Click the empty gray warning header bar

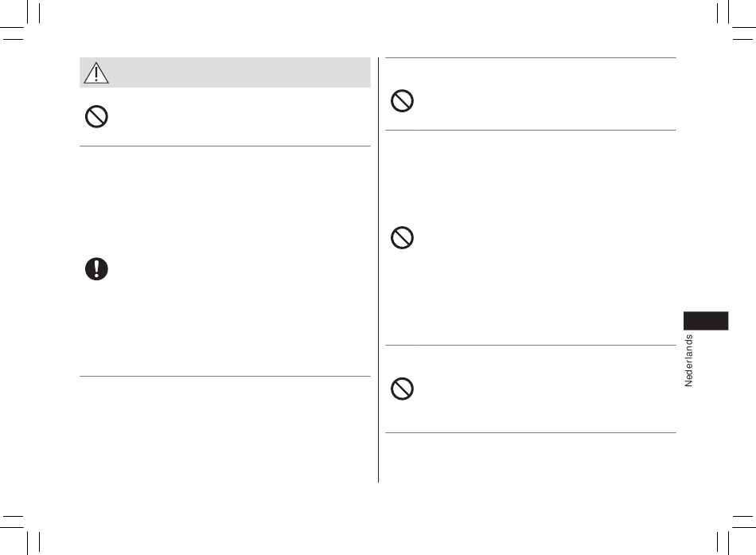click(x=225, y=72)
